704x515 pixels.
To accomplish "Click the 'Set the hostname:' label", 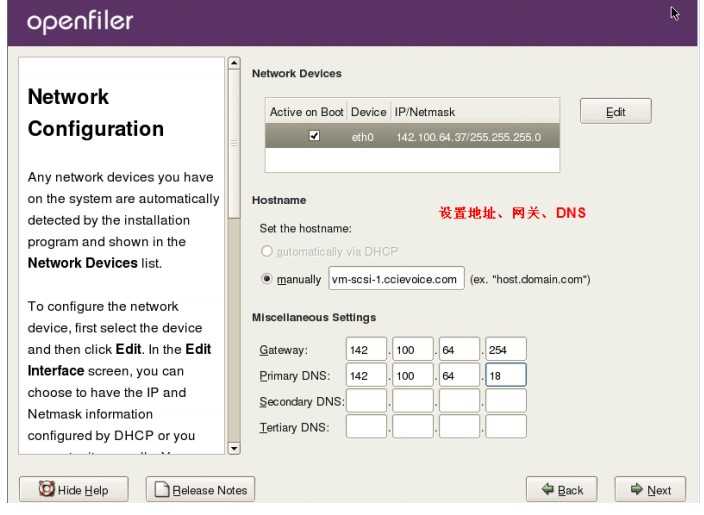I will coord(305,229).
